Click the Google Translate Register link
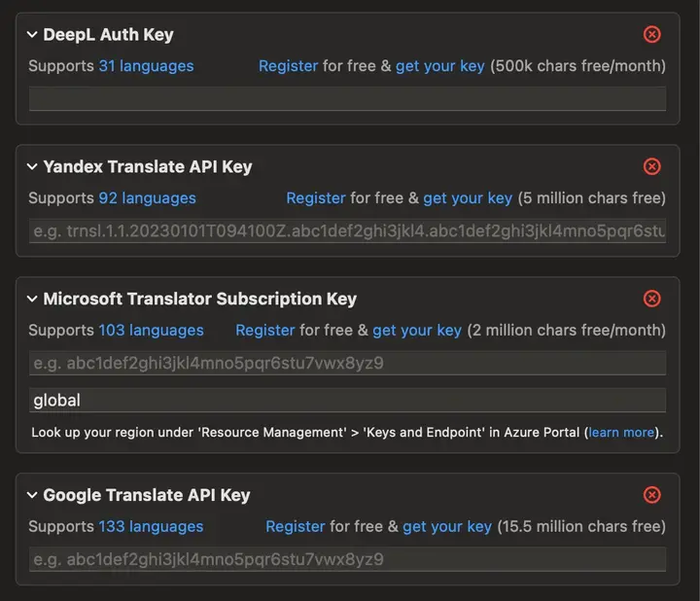This screenshot has width=700, height=601. [x=296, y=526]
